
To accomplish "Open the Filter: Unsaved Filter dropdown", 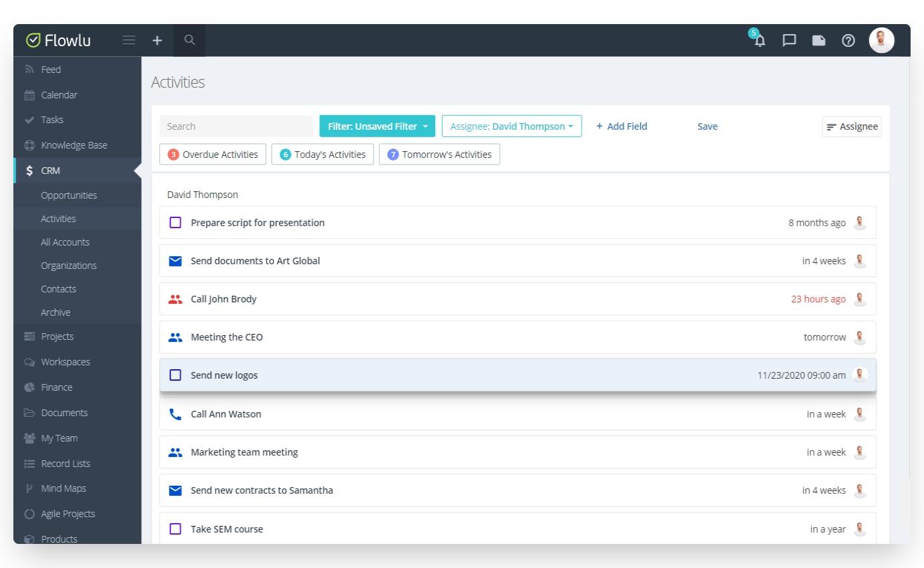I will pos(377,126).
